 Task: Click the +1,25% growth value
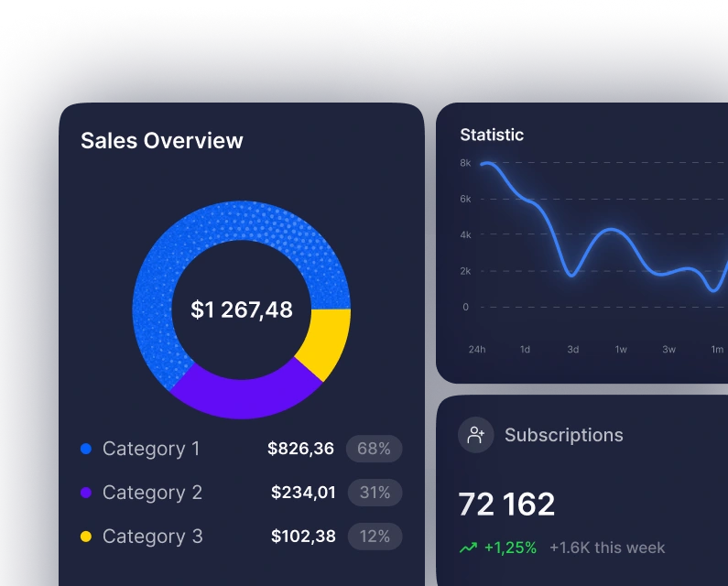(511, 548)
